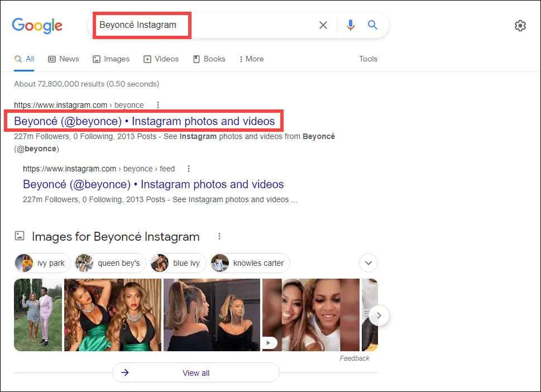This screenshot has width=541, height=392.
Task: Open the indented Beyoncé feed result link
Action: click(153, 184)
